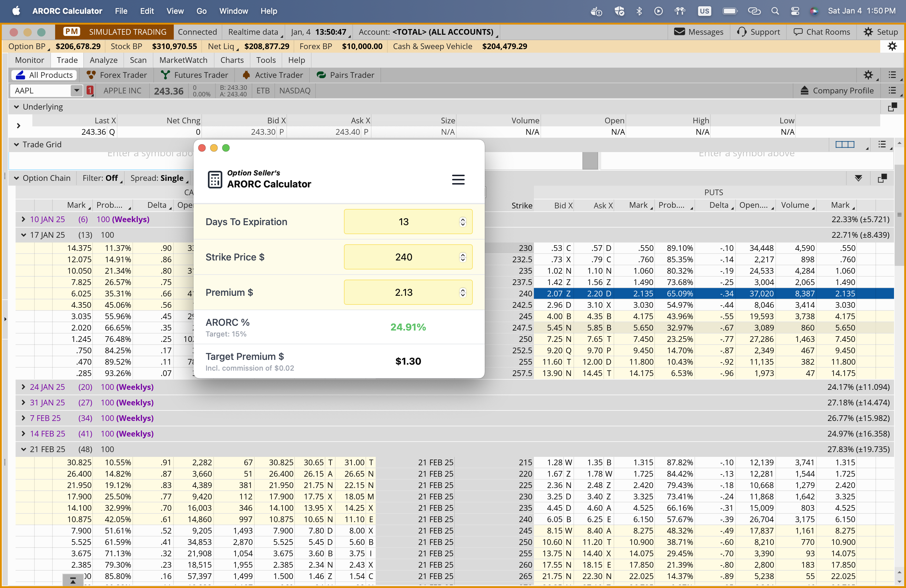The height and width of the screenshot is (588, 906).
Task: Expand the 14 FEB 25 expiration
Action: pyautogui.click(x=23, y=434)
